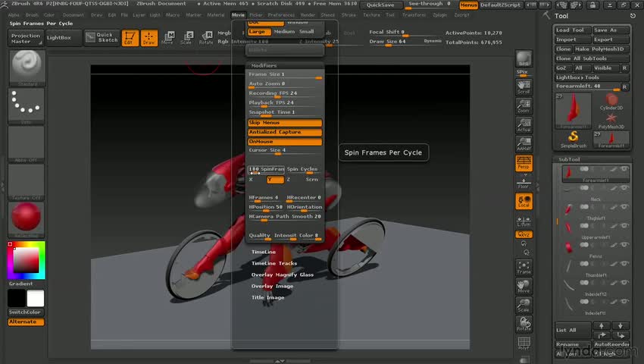Pick a color in the color picker square
644x364 pixels.
[27, 260]
